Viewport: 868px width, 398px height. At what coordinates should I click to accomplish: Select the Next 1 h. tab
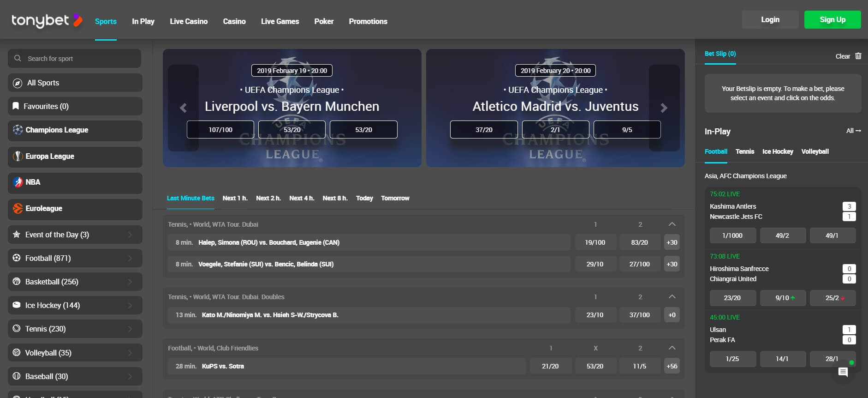coord(235,198)
